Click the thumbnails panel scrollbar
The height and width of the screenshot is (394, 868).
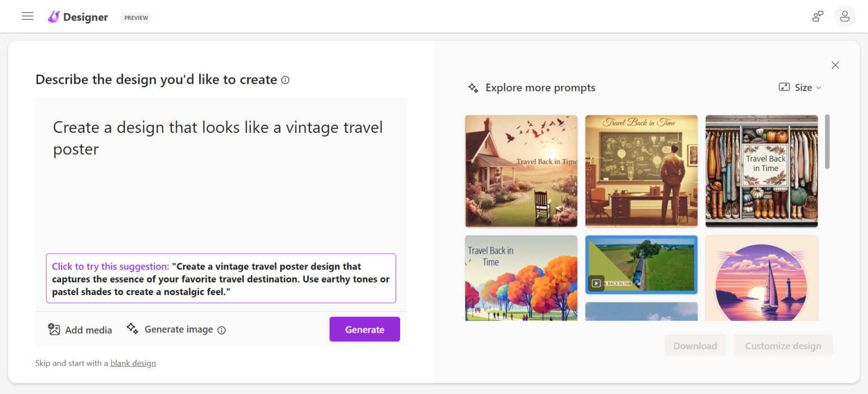pyautogui.click(x=827, y=141)
